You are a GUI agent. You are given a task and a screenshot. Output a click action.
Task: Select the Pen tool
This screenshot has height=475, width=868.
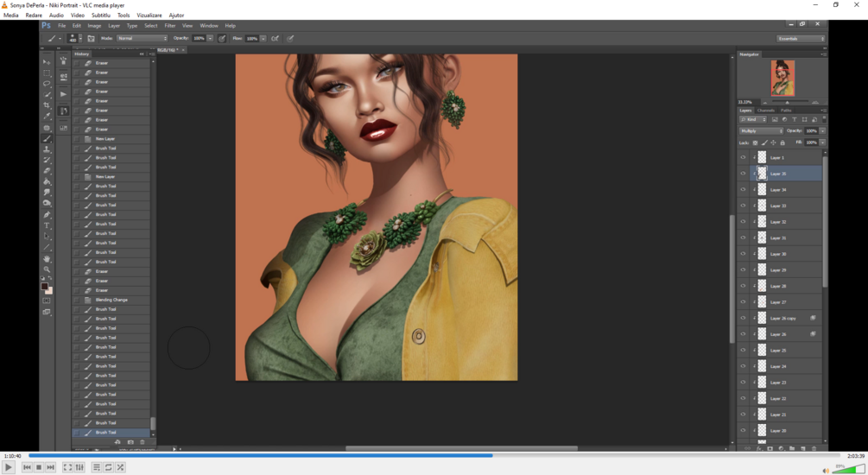47,215
